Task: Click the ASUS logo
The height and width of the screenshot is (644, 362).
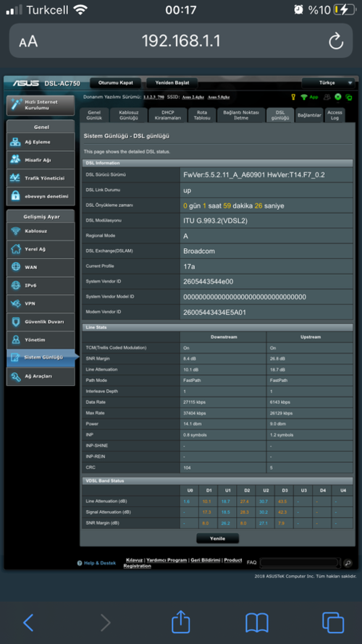Action: (25, 83)
